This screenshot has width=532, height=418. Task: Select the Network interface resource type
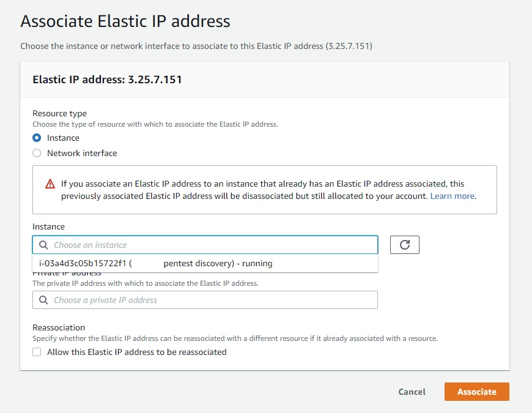[x=37, y=153]
